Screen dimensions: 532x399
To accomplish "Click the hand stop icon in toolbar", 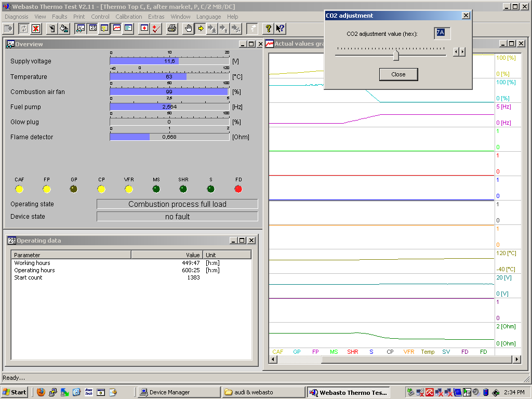I will coord(189,28).
